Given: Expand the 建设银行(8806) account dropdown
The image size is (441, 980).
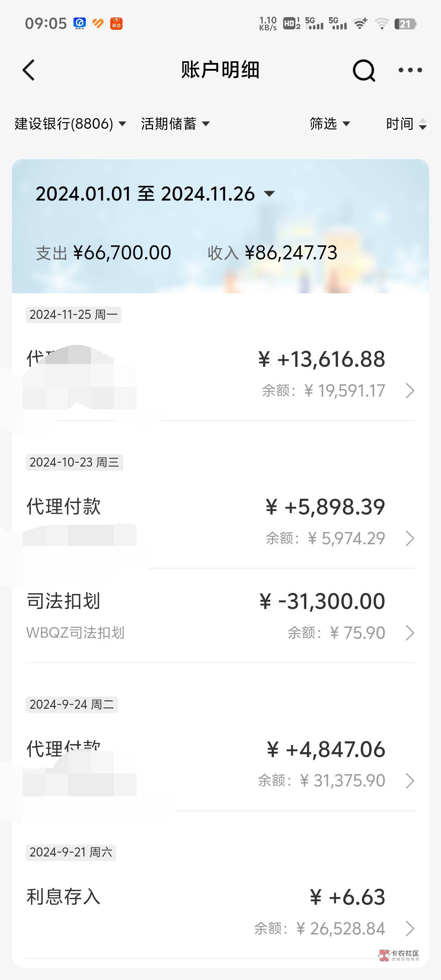Looking at the screenshot, I should click(70, 124).
